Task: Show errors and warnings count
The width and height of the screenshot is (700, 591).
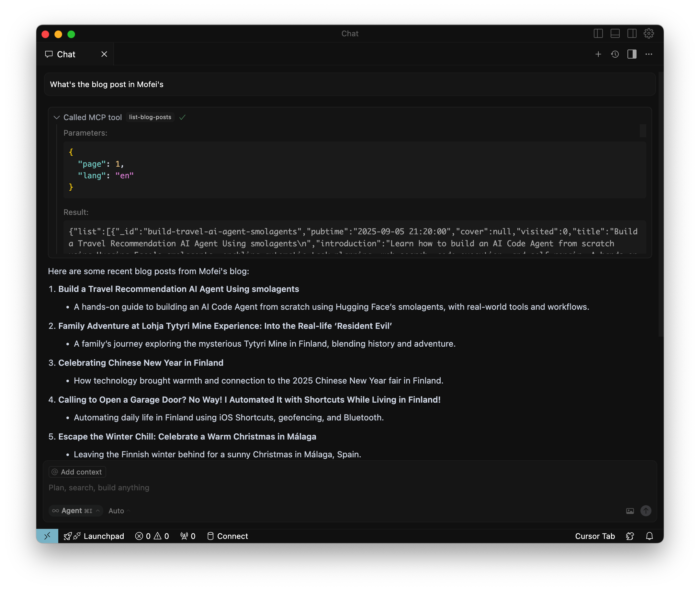Action: [x=152, y=536]
